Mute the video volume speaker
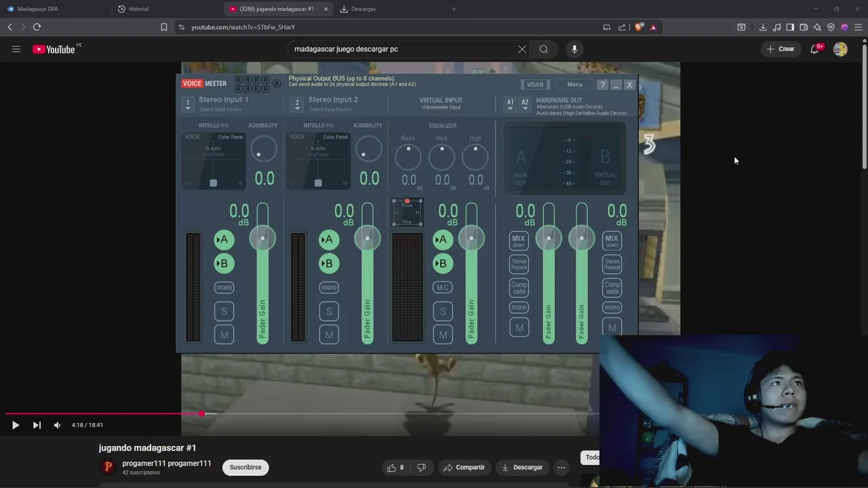This screenshot has height=488, width=868. (57, 425)
